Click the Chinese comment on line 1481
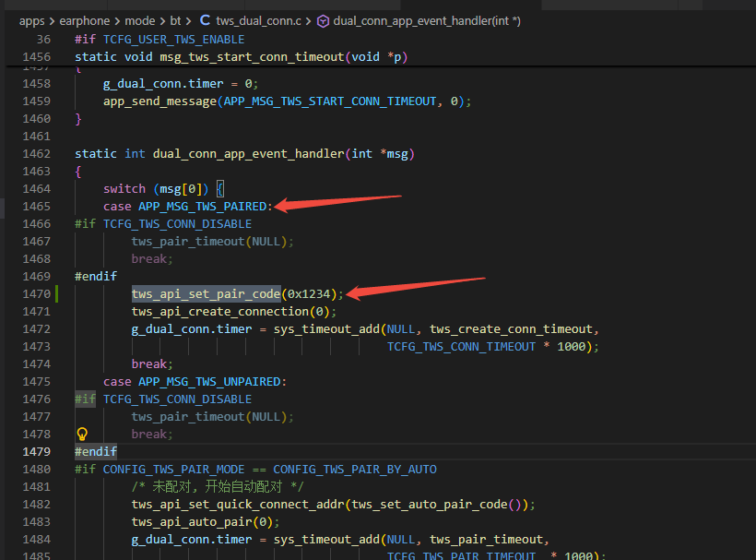Screen dimensions: 756x560 point(218,487)
